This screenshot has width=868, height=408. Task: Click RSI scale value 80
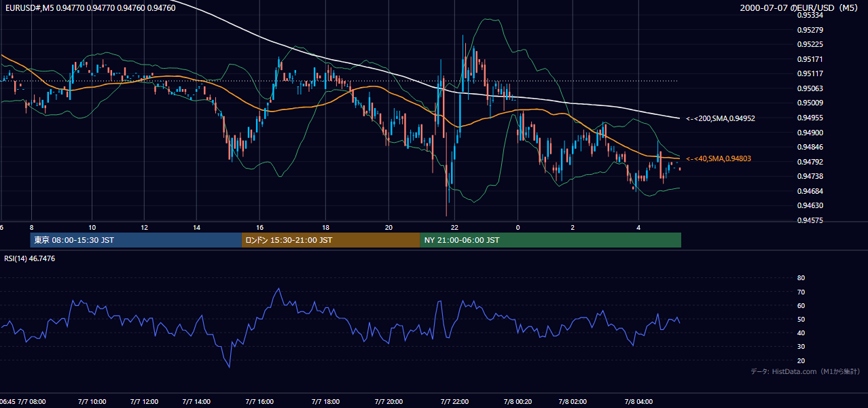click(x=801, y=278)
